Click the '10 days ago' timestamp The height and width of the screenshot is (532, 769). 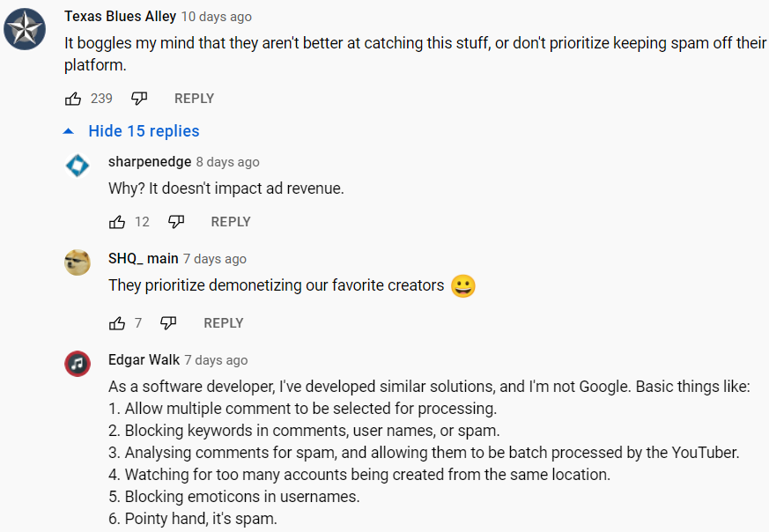[x=216, y=17]
